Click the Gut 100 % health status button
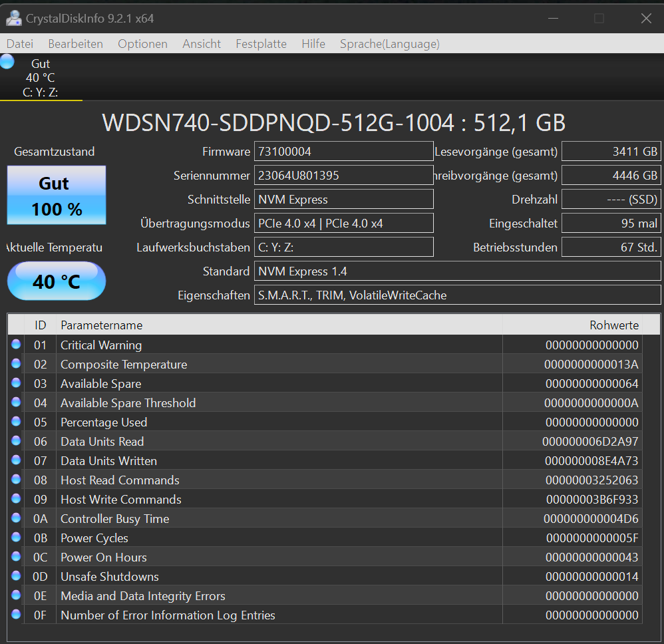Image resolution: width=664 pixels, height=644 pixels. pyautogui.click(x=57, y=195)
